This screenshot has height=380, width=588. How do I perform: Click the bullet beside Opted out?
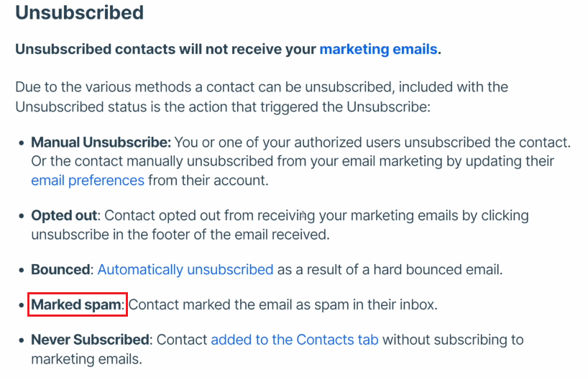pos(22,217)
